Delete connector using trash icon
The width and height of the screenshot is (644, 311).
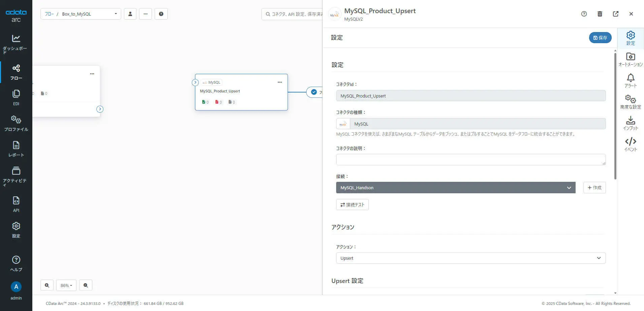600,14
